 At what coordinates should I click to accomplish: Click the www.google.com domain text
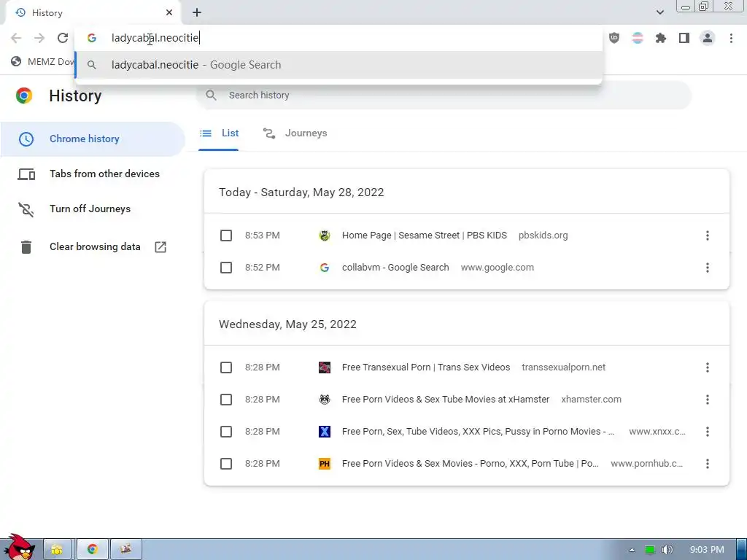[498, 268]
